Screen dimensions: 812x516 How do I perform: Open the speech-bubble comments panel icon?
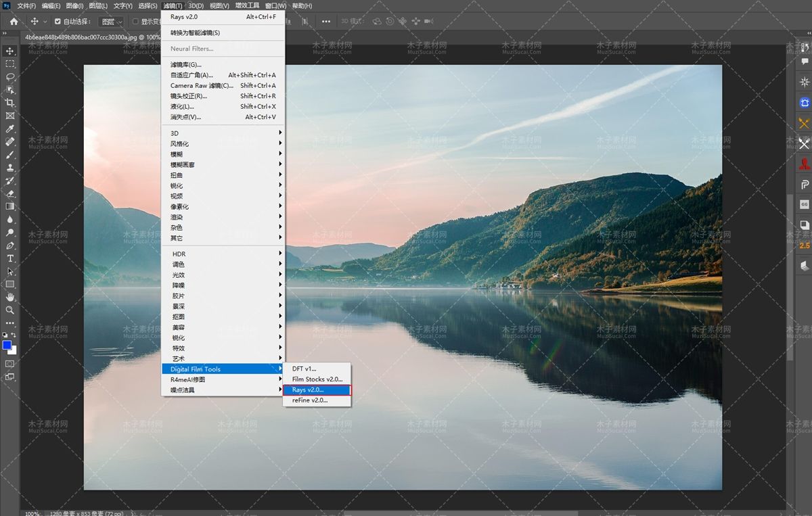(805, 61)
